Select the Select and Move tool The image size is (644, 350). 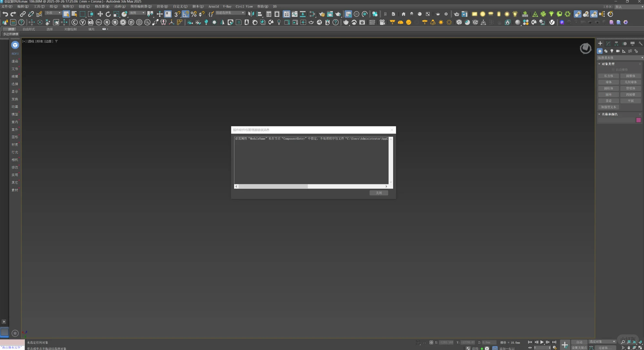click(x=100, y=14)
